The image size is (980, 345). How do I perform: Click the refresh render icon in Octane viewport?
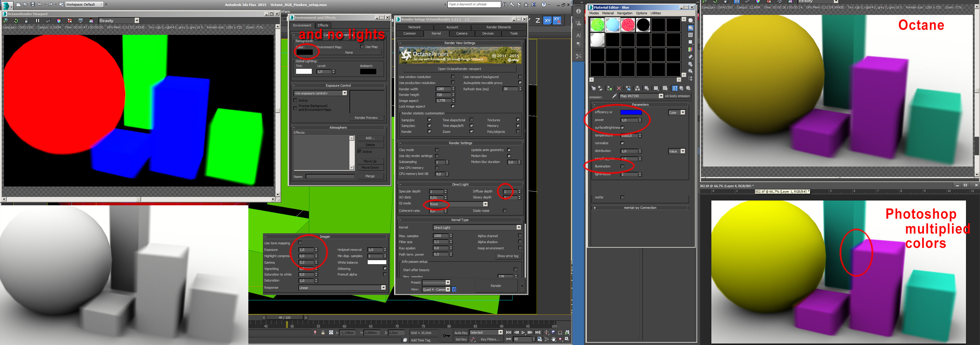coord(16,21)
